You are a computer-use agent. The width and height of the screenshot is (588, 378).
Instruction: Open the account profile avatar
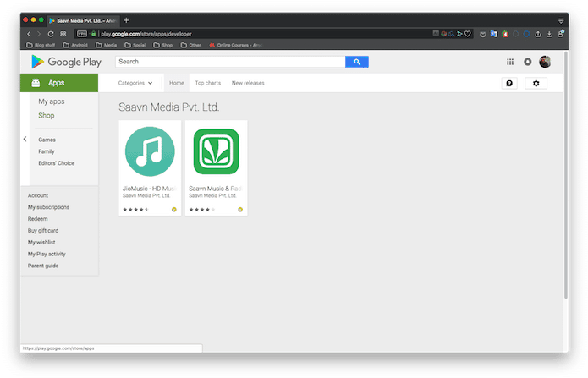[x=545, y=62]
